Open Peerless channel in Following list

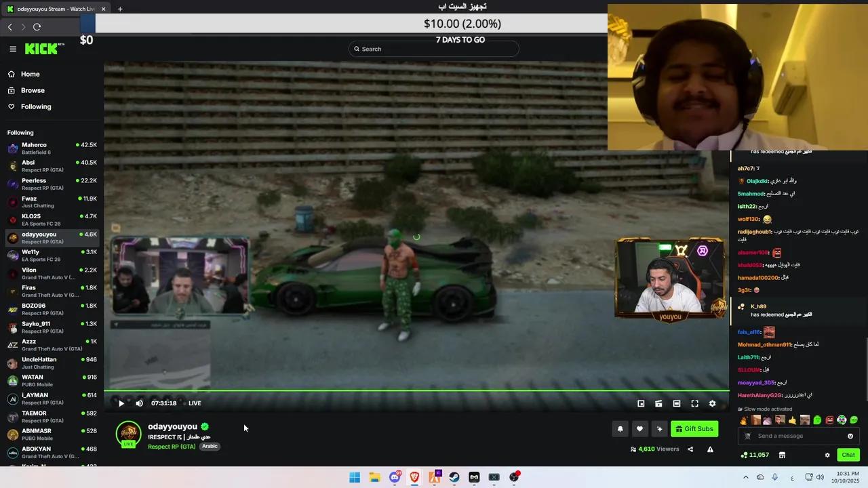tap(52, 184)
